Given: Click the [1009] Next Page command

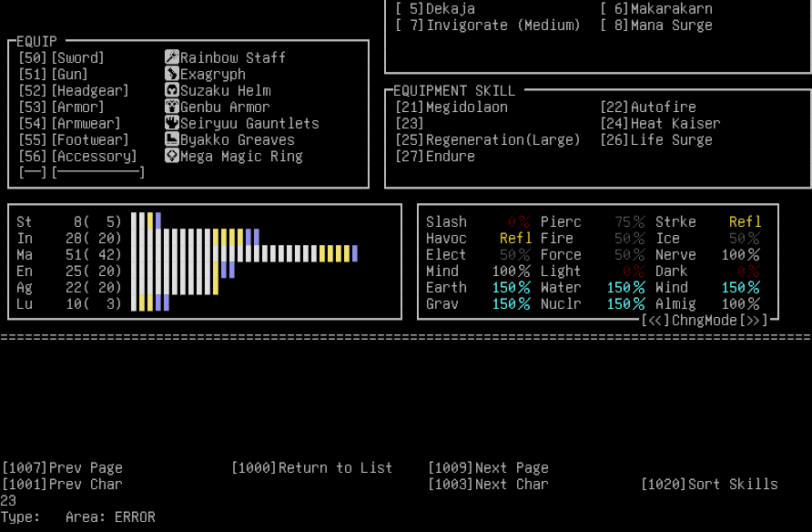Looking at the screenshot, I should tap(488, 467).
